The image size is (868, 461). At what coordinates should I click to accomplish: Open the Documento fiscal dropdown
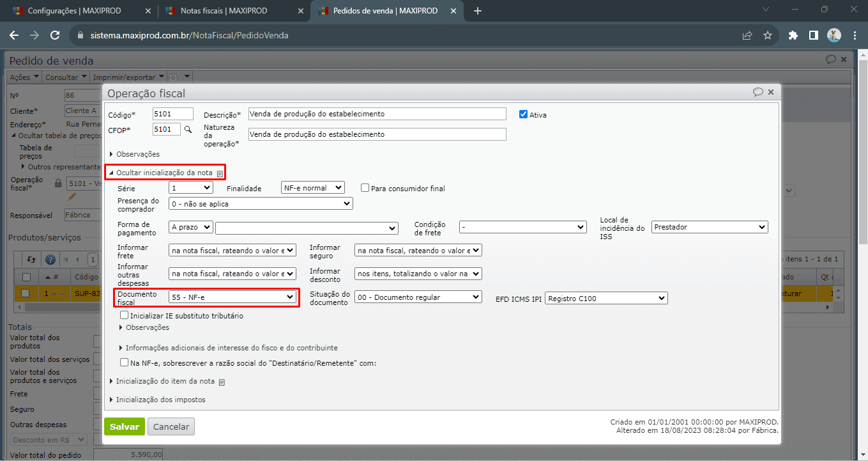(x=232, y=297)
